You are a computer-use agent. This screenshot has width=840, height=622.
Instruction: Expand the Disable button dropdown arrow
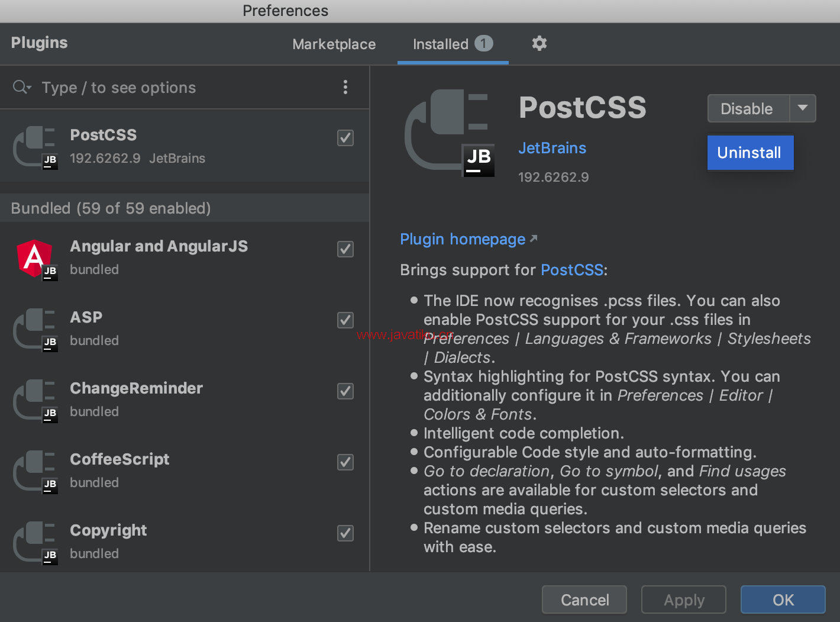click(x=803, y=108)
